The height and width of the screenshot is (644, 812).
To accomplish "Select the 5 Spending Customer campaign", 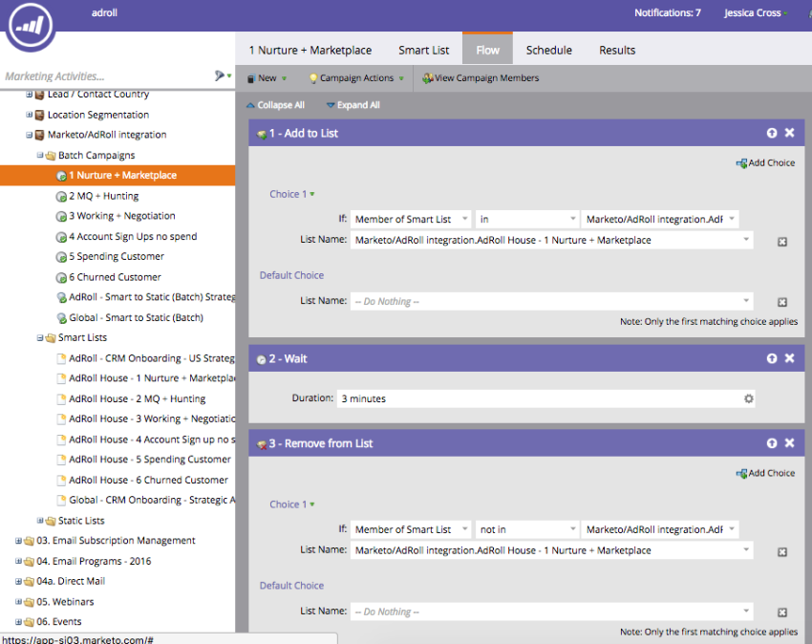I will tap(116, 256).
